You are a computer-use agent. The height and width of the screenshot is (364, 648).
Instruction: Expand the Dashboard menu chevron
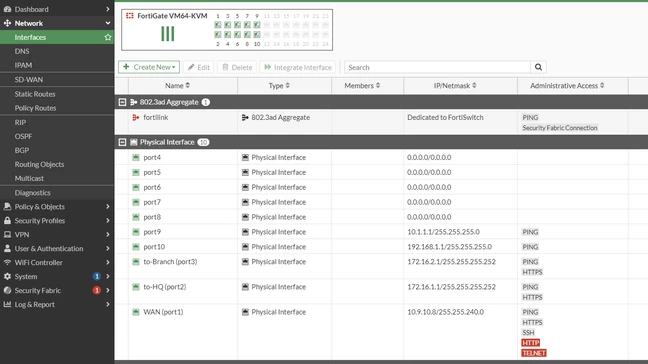(x=107, y=9)
